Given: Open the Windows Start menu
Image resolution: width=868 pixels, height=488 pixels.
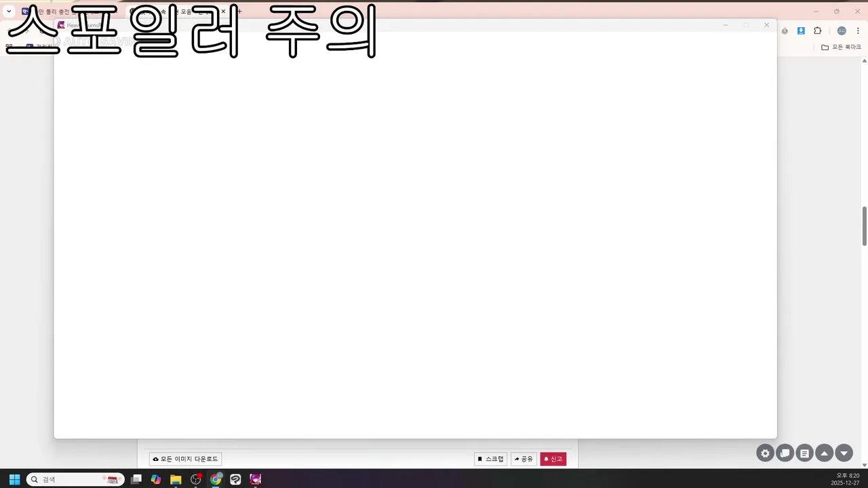Looking at the screenshot, I should 14,479.
